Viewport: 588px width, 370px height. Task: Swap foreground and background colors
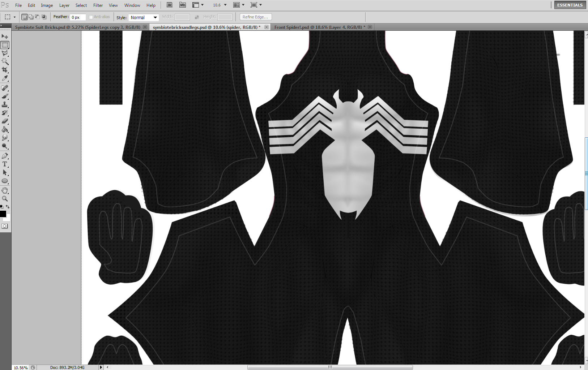(8, 207)
